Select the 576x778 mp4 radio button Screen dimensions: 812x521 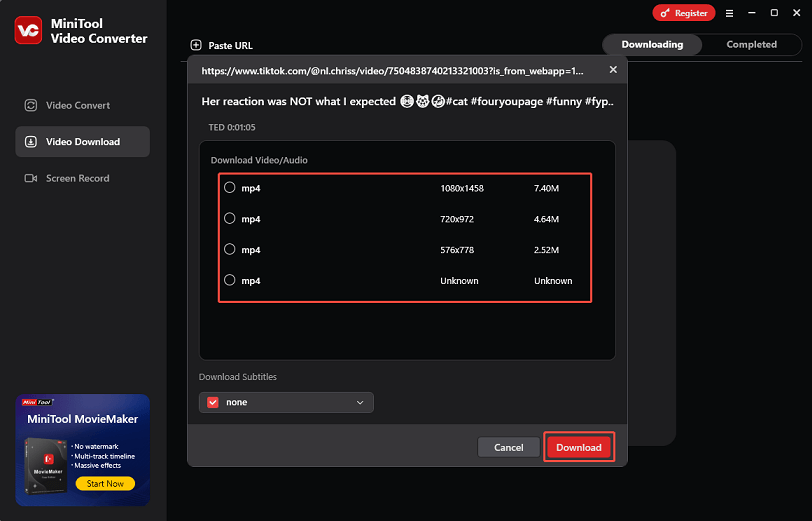tap(229, 249)
